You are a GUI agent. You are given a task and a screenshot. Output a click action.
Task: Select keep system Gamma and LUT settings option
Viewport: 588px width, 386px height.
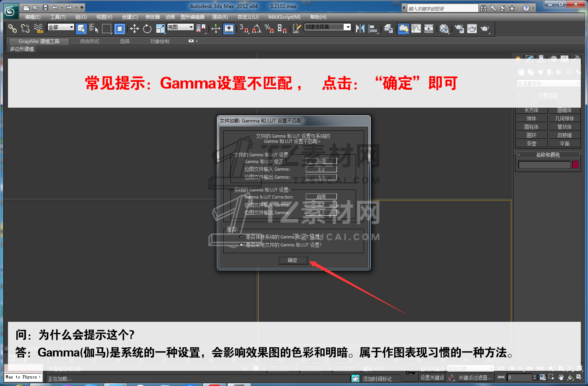coord(241,237)
